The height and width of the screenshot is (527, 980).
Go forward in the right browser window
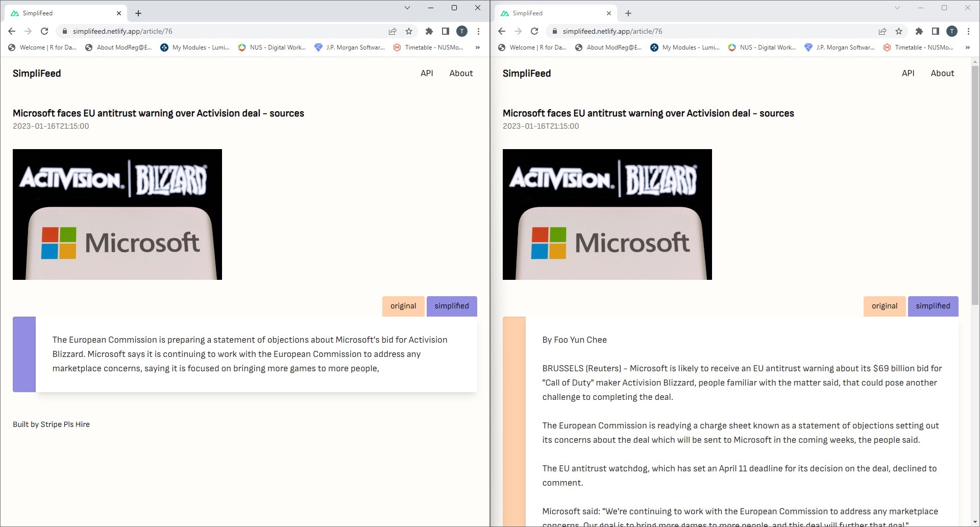click(518, 31)
